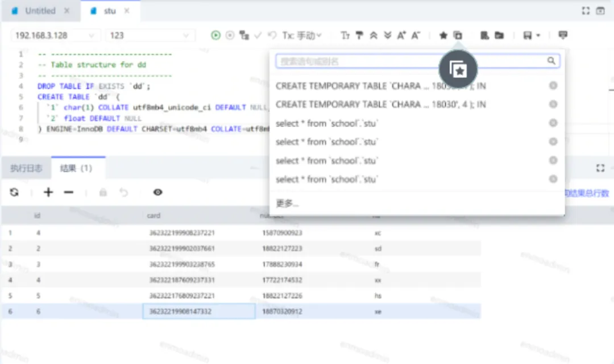Screen dimensions: 614x364
Task: Select result row number 5
Action: click(x=10, y=296)
